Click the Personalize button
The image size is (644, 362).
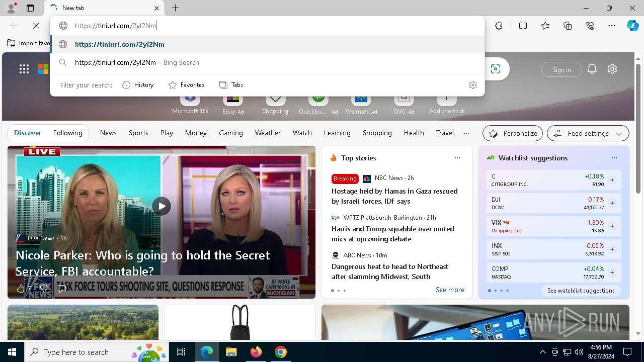(x=513, y=133)
